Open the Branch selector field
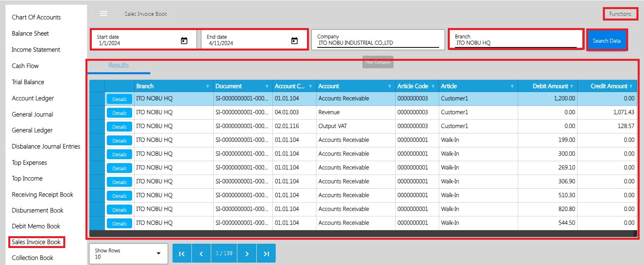This screenshot has width=644, height=265. (x=516, y=39)
